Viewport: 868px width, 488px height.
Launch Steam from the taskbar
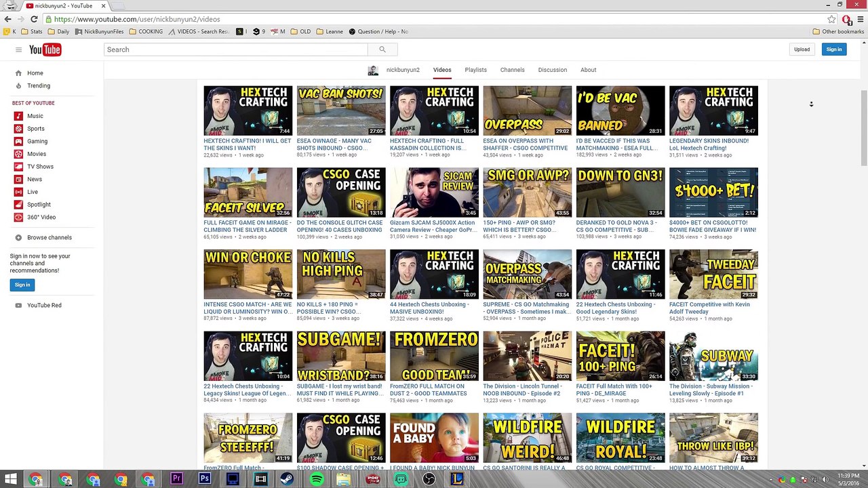(x=287, y=479)
